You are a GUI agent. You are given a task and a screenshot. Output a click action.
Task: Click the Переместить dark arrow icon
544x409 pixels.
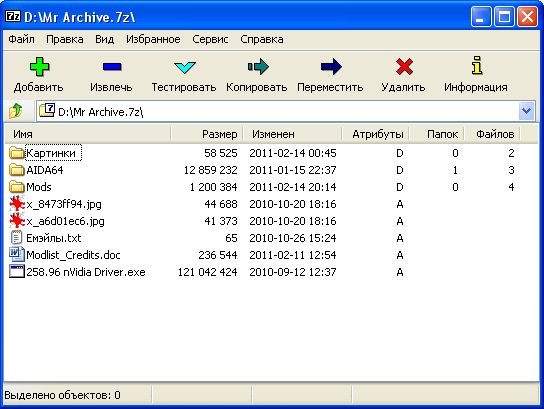coord(331,66)
